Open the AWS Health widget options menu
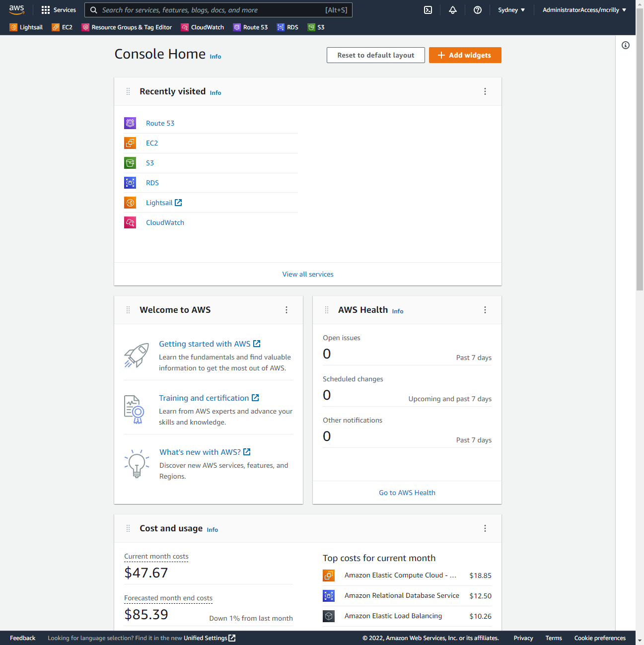This screenshot has height=645, width=644. pos(485,310)
